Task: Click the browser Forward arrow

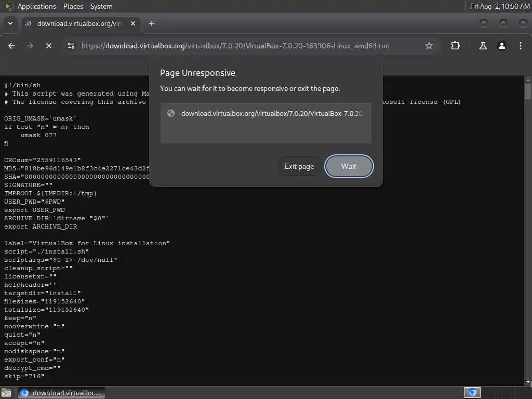Action: 30,46
